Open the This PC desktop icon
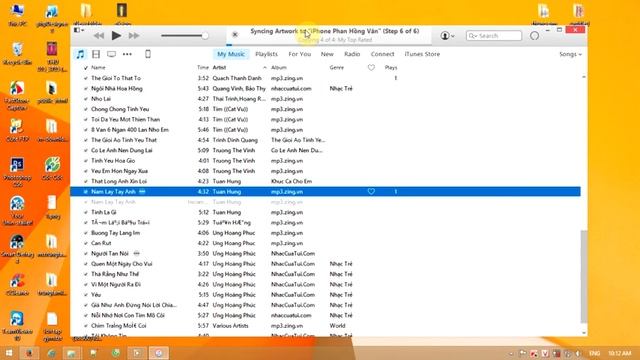 (x=18, y=16)
